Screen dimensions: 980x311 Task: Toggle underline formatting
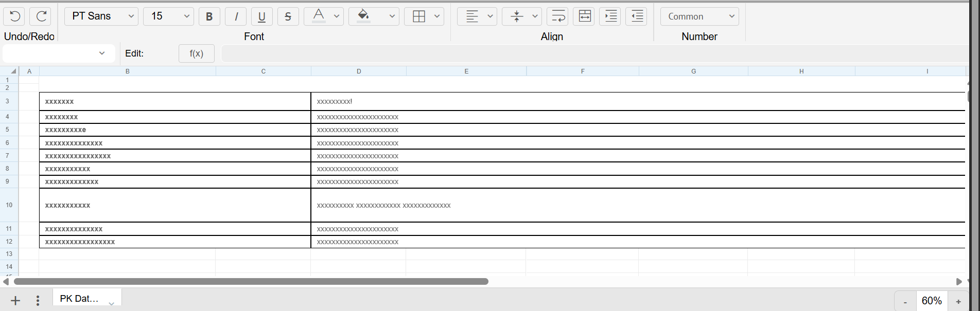(261, 16)
